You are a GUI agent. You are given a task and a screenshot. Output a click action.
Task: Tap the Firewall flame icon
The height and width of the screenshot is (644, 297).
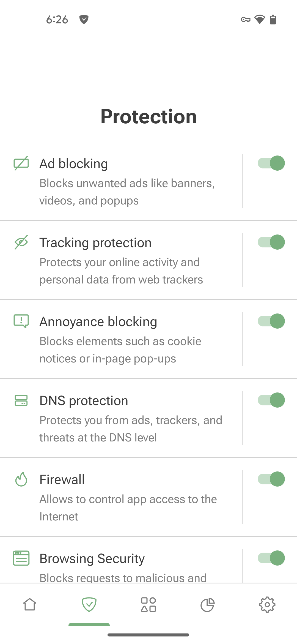(21, 479)
